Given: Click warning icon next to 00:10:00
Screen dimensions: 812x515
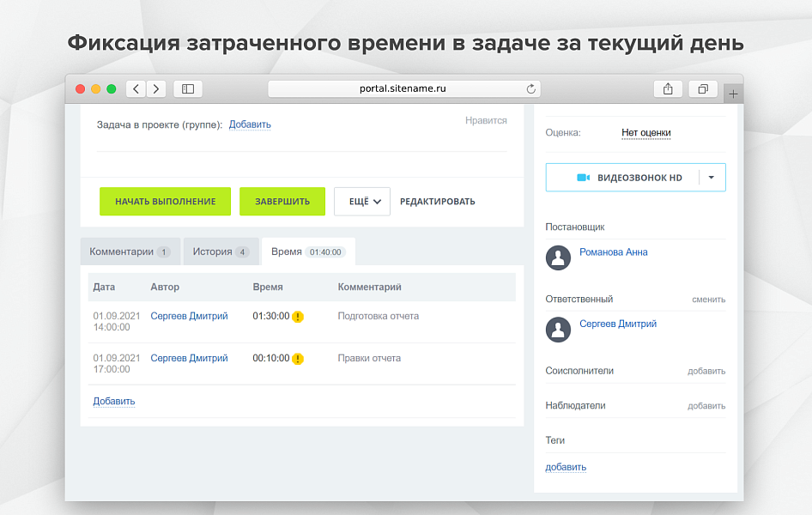Looking at the screenshot, I should click(298, 359).
